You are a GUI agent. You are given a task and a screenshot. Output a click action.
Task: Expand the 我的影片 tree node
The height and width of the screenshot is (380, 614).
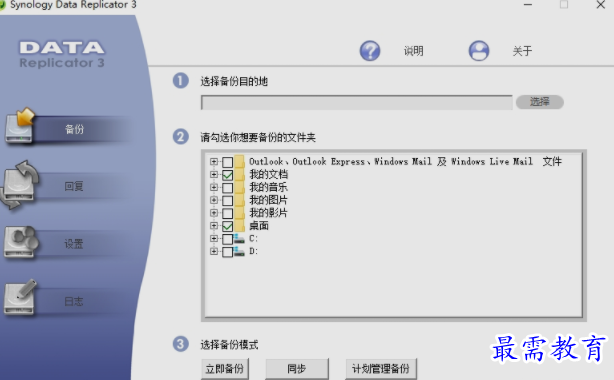pos(214,213)
